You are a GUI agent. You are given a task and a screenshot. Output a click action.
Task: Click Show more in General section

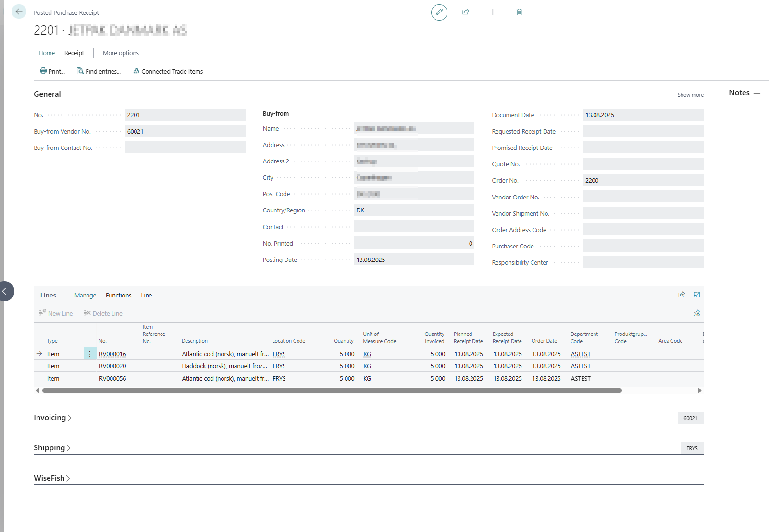[690, 95]
